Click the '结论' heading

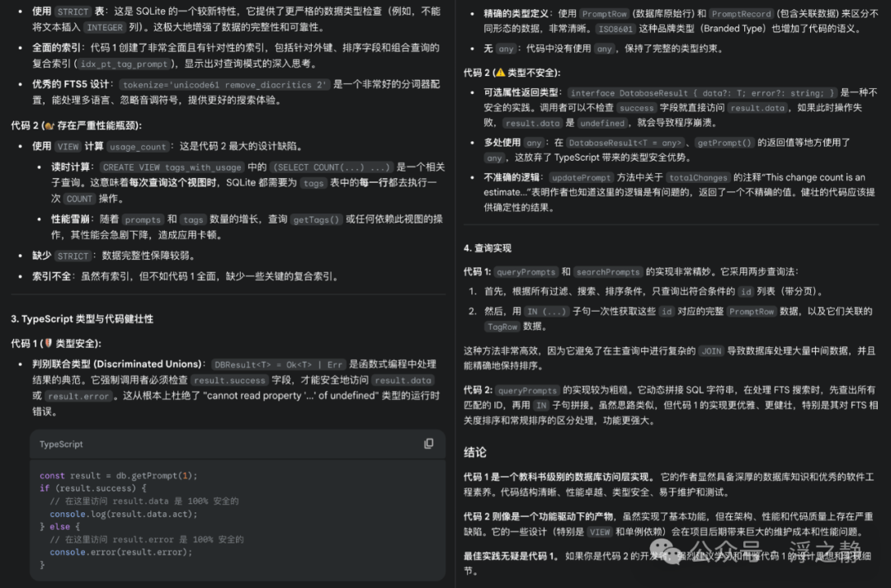coord(475,452)
